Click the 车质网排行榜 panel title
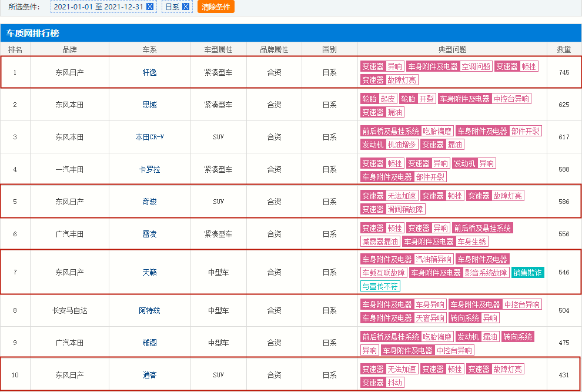582x392 pixels. point(33,33)
